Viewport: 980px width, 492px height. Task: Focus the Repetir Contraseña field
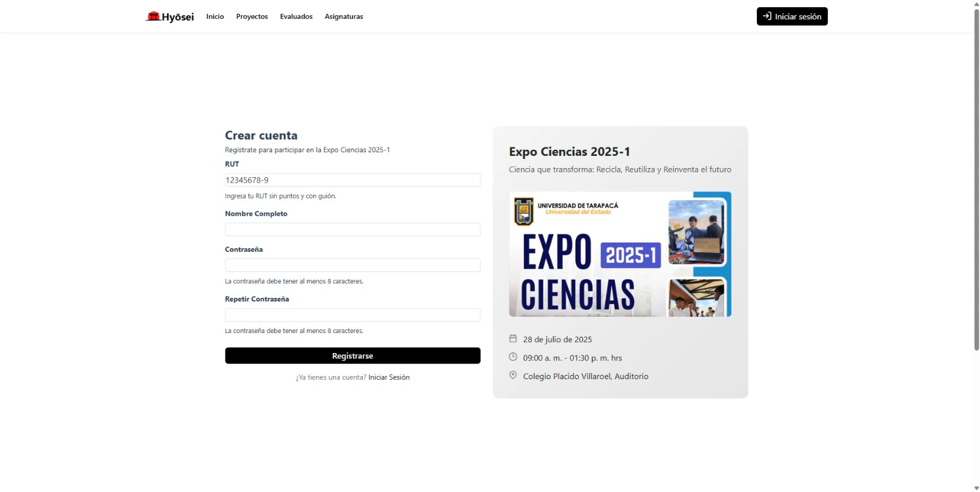click(352, 315)
